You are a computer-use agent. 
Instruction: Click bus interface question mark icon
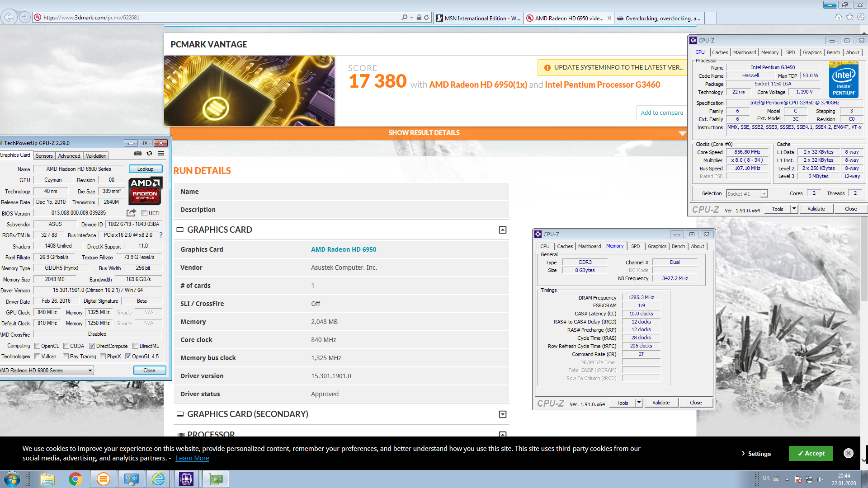point(161,235)
